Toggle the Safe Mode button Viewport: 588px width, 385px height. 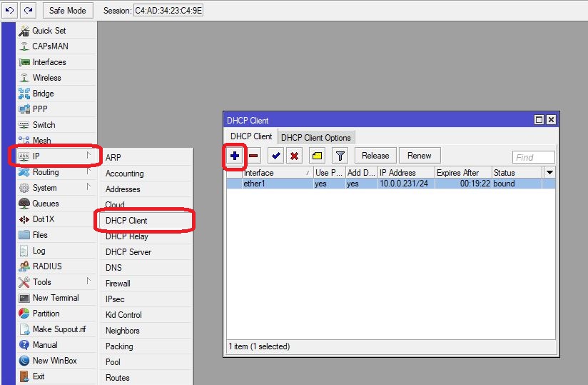click(68, 10)
